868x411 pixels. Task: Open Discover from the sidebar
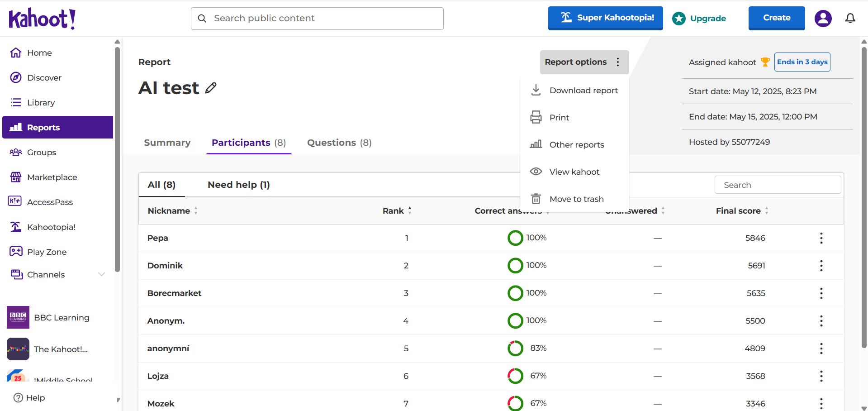pos(44,78)
